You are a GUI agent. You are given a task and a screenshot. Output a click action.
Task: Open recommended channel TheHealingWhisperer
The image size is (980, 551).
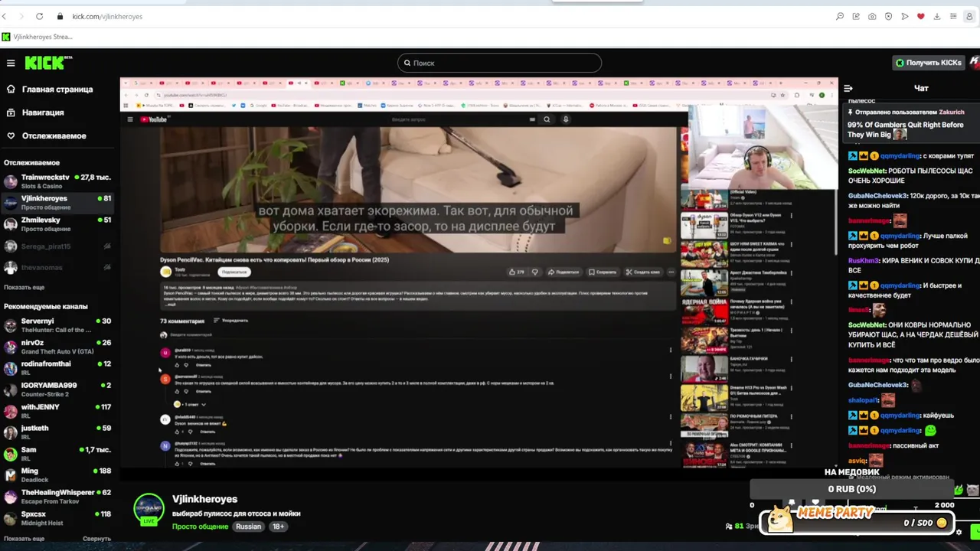coord(57,497)
